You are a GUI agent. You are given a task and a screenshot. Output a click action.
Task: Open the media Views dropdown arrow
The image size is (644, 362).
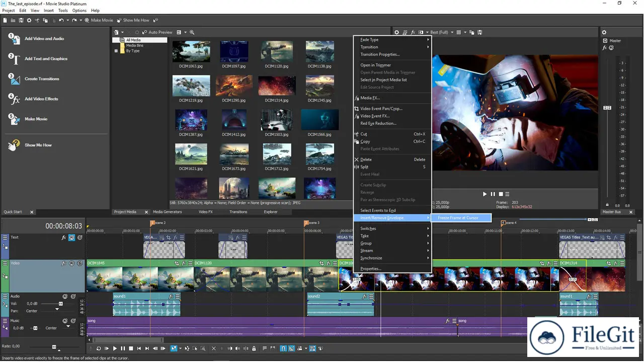point(184,32)
